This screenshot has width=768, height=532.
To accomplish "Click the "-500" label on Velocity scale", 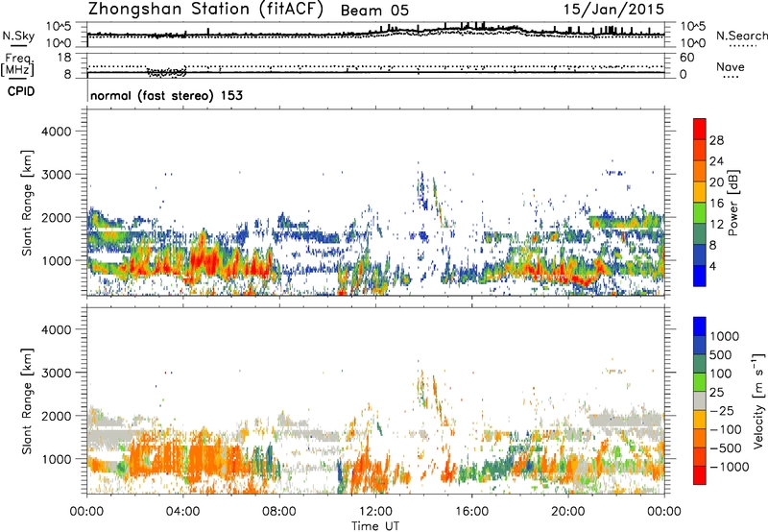I will 726,447.
